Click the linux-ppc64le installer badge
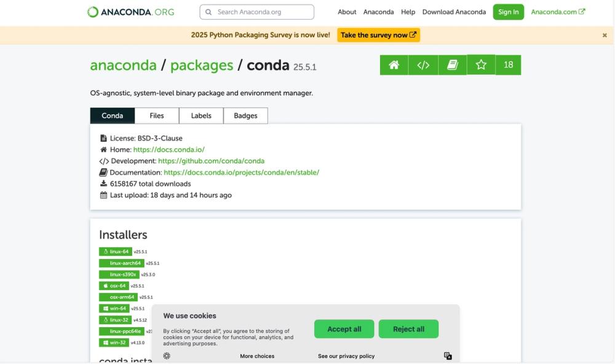Screen dimensions: 615x364 (x=122, y=331)
